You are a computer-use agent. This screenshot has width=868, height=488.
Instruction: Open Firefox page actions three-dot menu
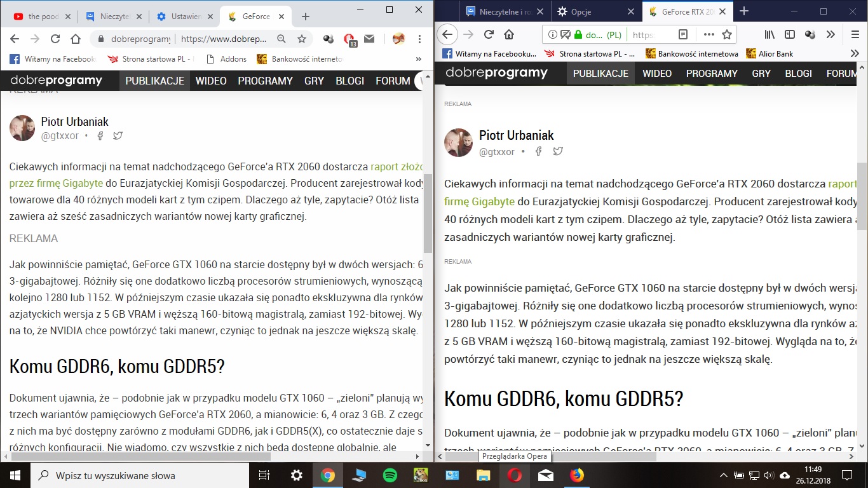click(709, 34)
